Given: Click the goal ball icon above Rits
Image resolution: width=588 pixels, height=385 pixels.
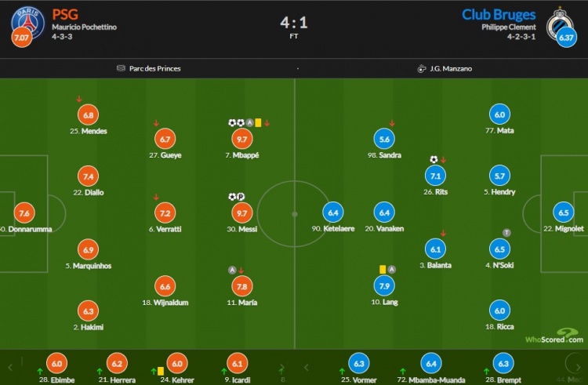Looking at the screenshot, I should [x=434, y=160].
